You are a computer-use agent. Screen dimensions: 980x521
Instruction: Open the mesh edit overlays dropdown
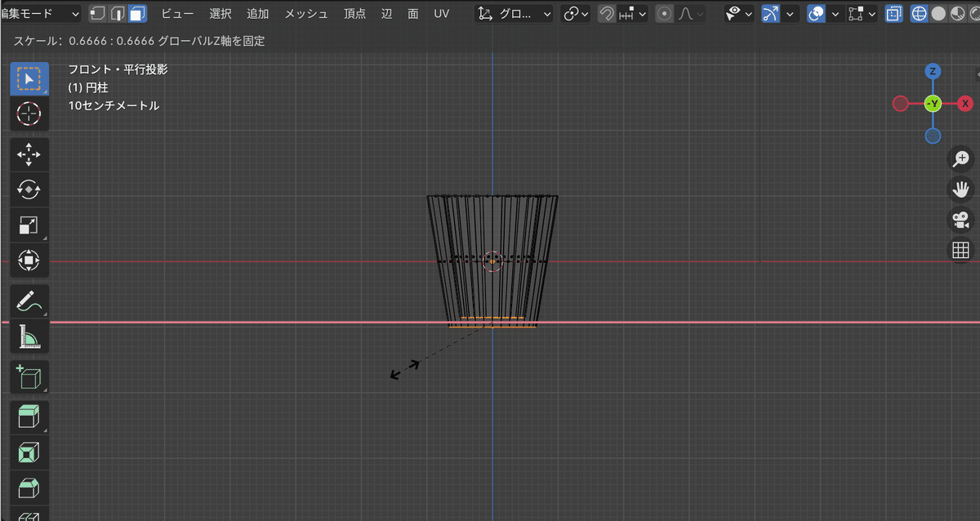[x=862, y=14]
